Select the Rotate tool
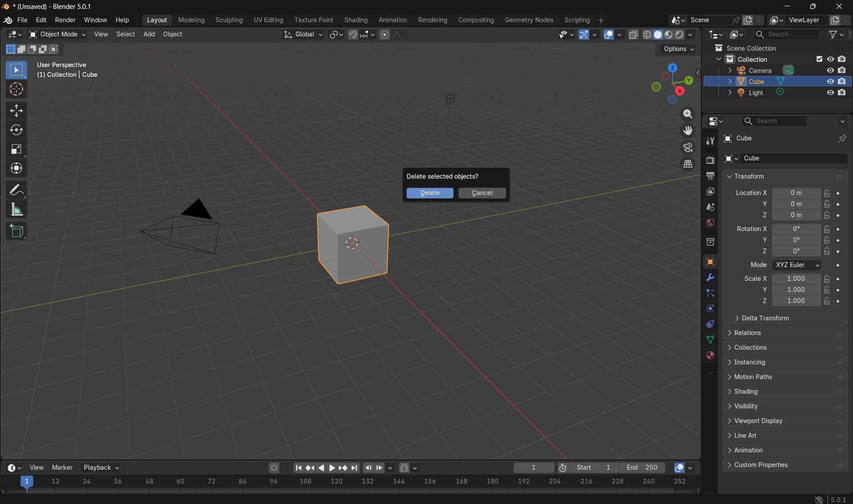This screenshot has height=504, width=853. point(16,130)
